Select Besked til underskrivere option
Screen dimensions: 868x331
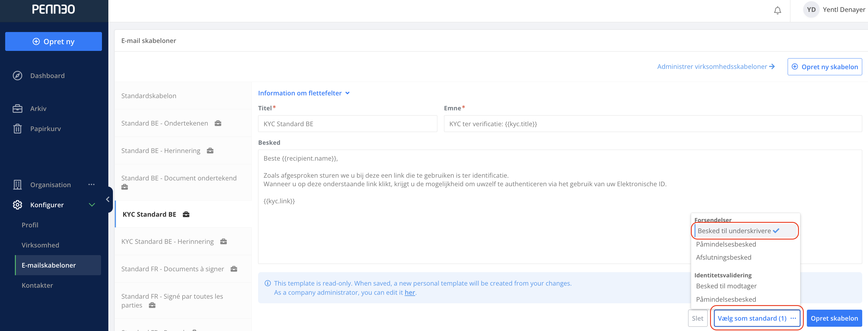(x=745, y=231)
